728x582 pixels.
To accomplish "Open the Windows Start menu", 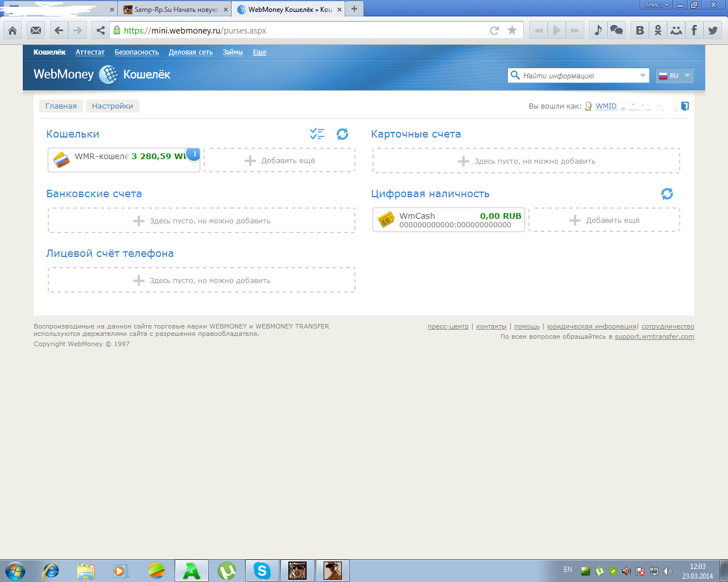I will [x=15, y=571].
